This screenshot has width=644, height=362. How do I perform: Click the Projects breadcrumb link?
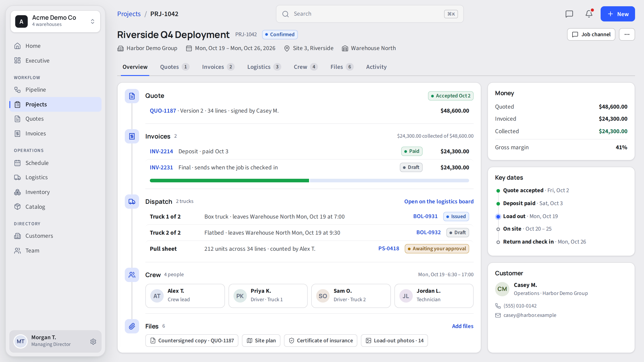pos(129,14)
